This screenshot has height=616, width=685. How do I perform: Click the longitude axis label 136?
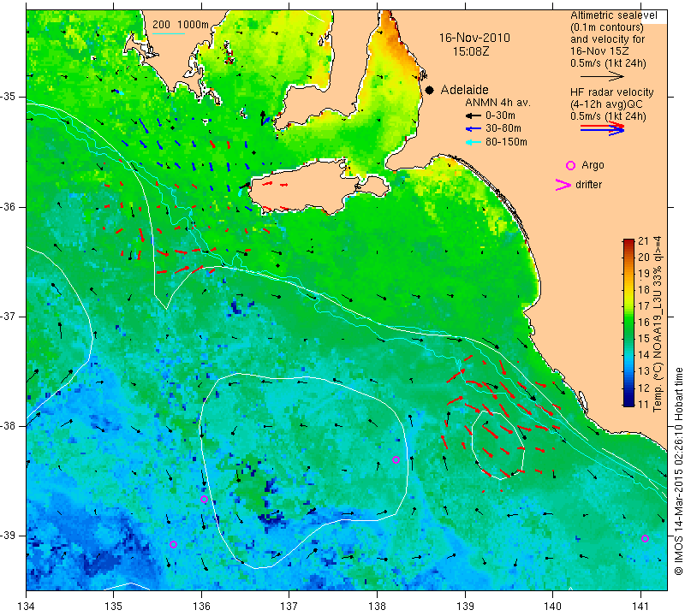pyautogui.click(x=201, y=606)
